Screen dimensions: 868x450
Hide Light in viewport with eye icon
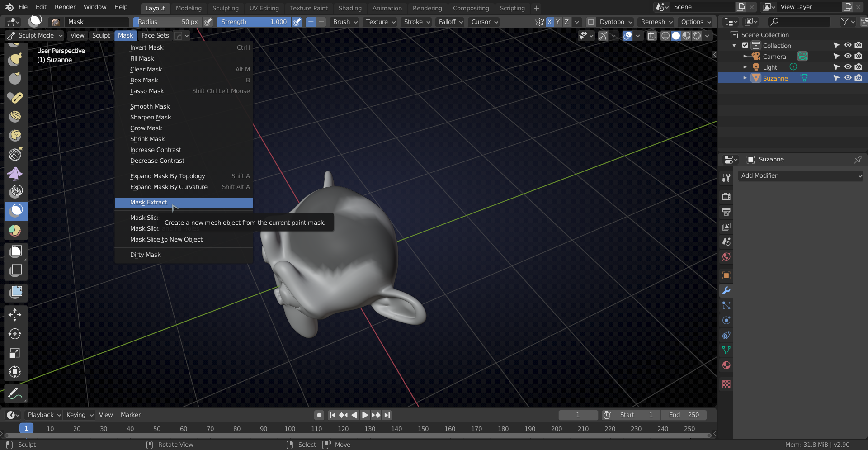coord(848,67)
